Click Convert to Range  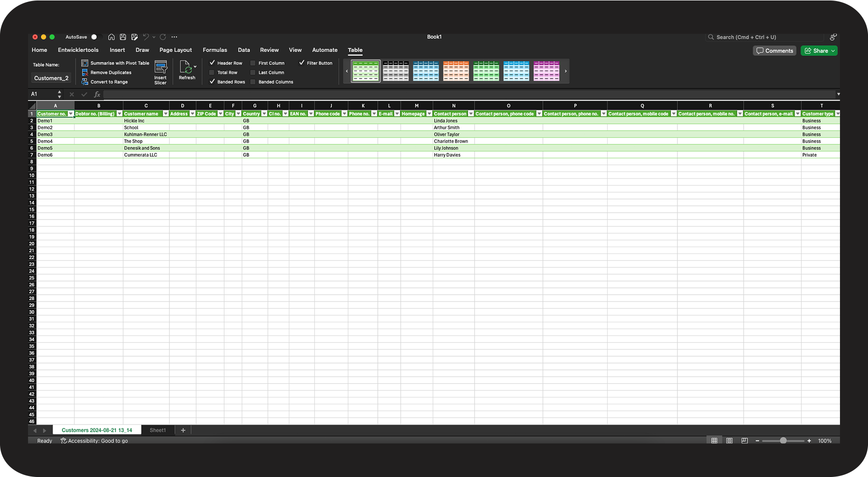coord(104,82)
